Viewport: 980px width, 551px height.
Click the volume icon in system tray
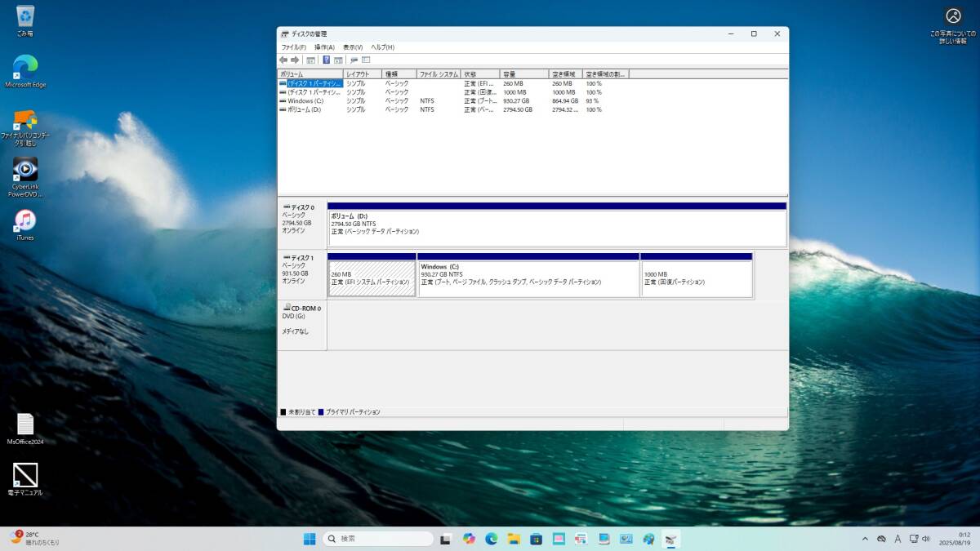coord(924,539)
